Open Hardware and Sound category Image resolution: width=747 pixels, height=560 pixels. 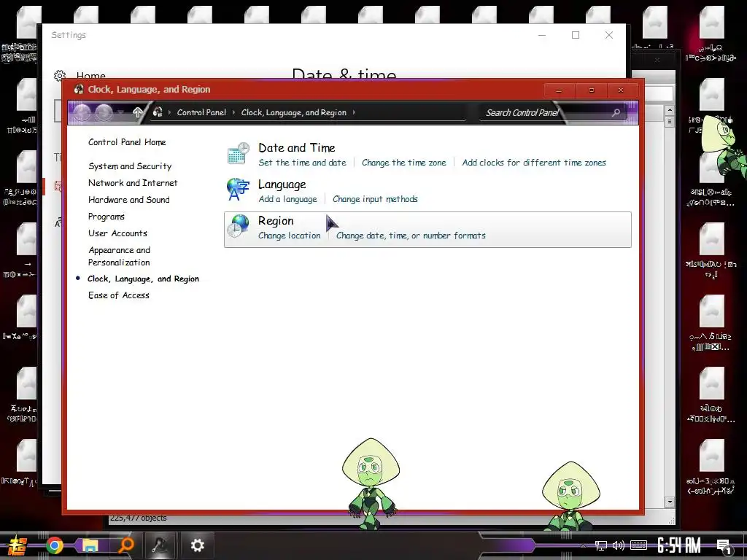click(128, 200)
